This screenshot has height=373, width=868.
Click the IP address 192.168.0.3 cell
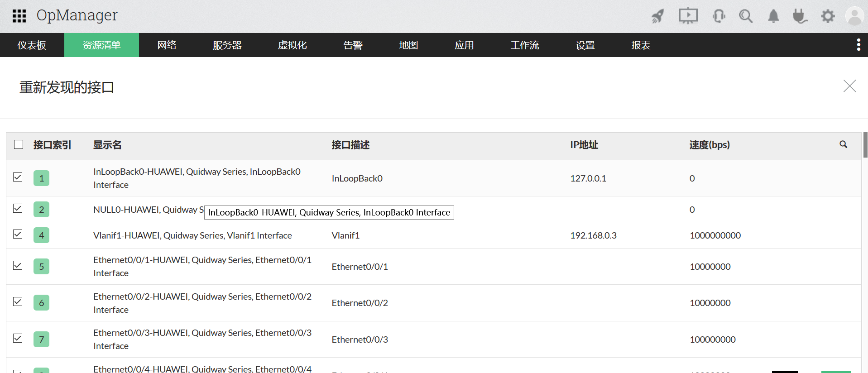593,235
